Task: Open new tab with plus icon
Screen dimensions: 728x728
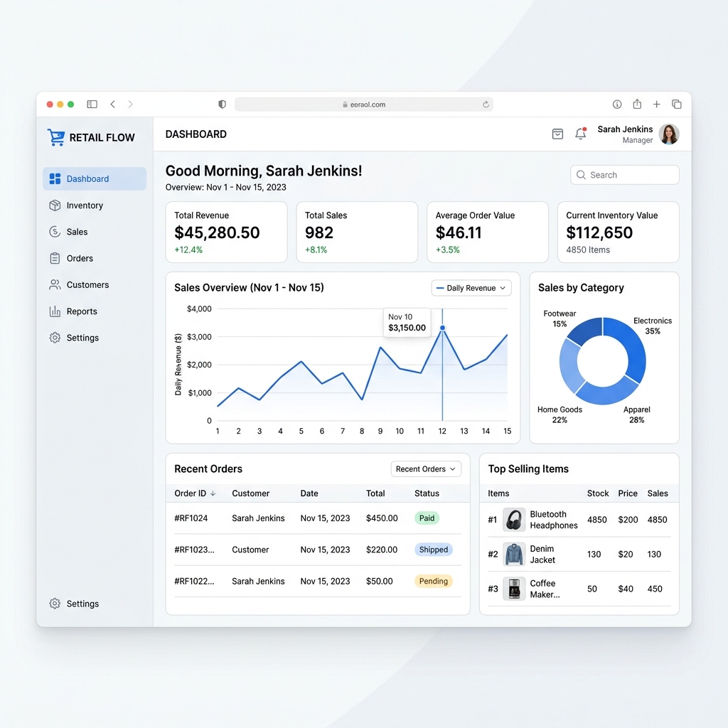Action: [x=656, y=104]
